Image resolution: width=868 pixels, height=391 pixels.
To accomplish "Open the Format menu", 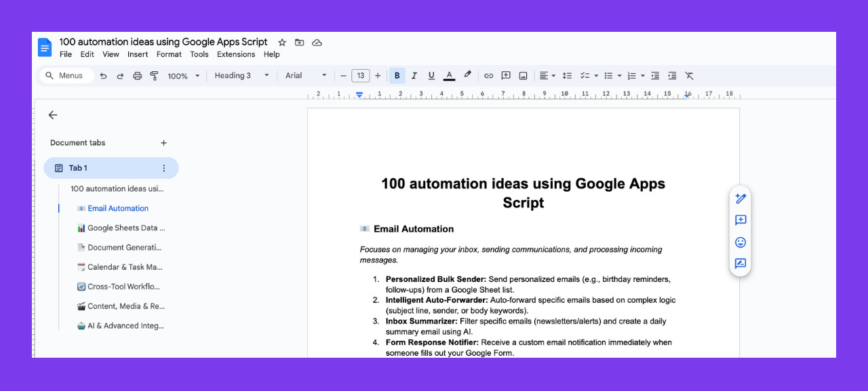I will (169, 54).
